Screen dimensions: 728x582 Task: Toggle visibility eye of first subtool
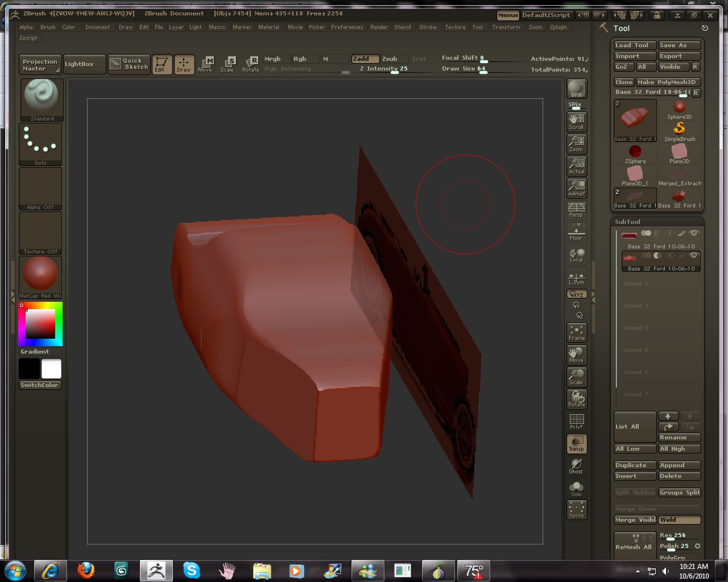(x=694, y=233)
